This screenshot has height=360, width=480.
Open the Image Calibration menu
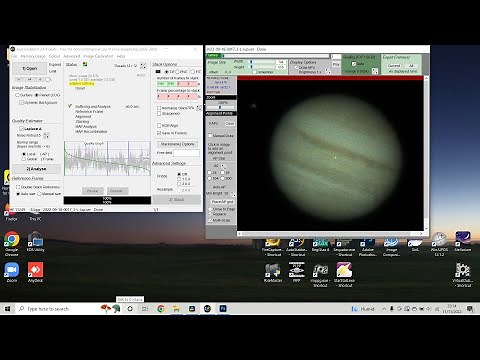point(98,56)
